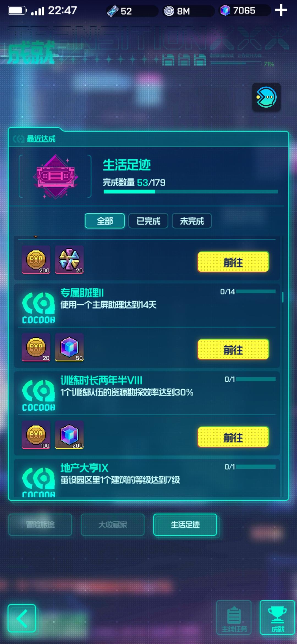The width and height of the screenshot is (297, 644).
Task: Select the 全部 filter tab
Action: (x=105, y=221)
